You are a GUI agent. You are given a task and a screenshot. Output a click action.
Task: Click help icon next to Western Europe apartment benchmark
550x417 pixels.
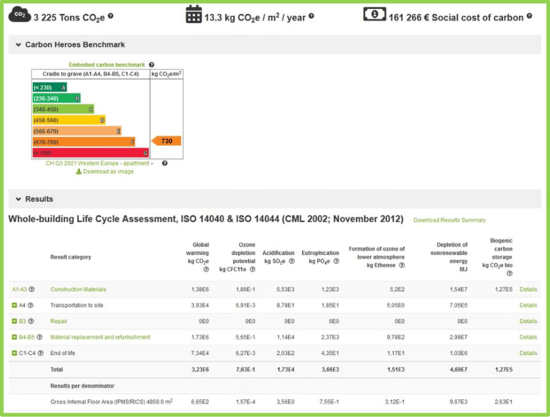click(165, 163)
